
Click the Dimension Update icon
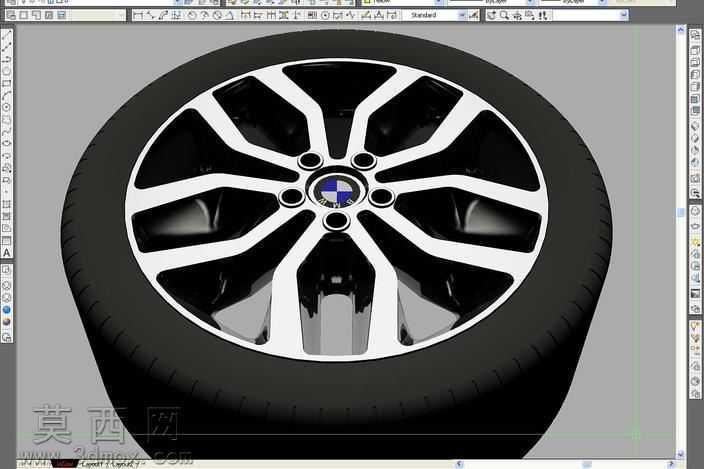tap(391, 16)
